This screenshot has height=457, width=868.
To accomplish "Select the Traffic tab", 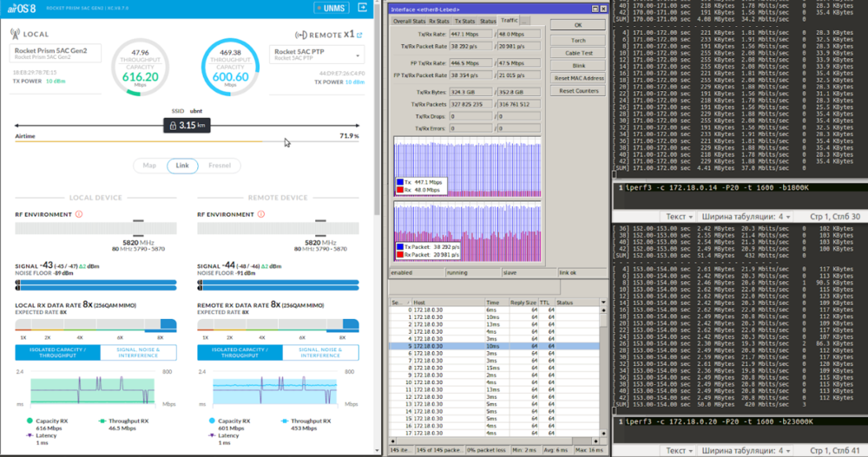I will [509, 21].
